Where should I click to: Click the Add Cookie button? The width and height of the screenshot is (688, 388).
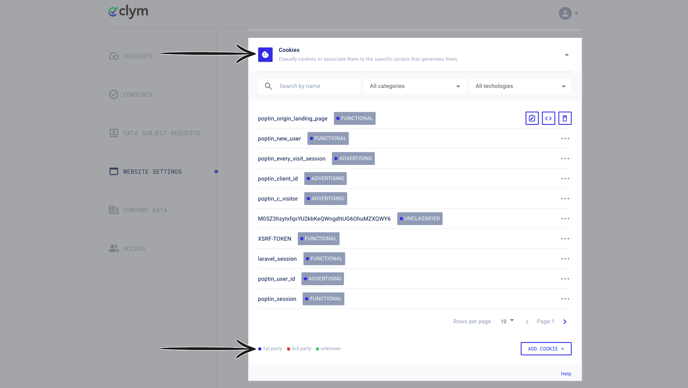(x=546, y=348)
